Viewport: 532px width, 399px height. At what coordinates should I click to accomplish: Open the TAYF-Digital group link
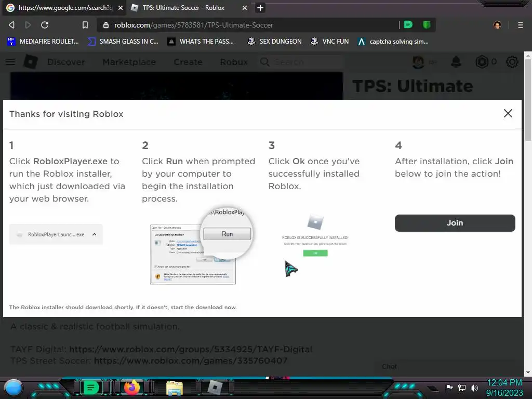(191, 349)
